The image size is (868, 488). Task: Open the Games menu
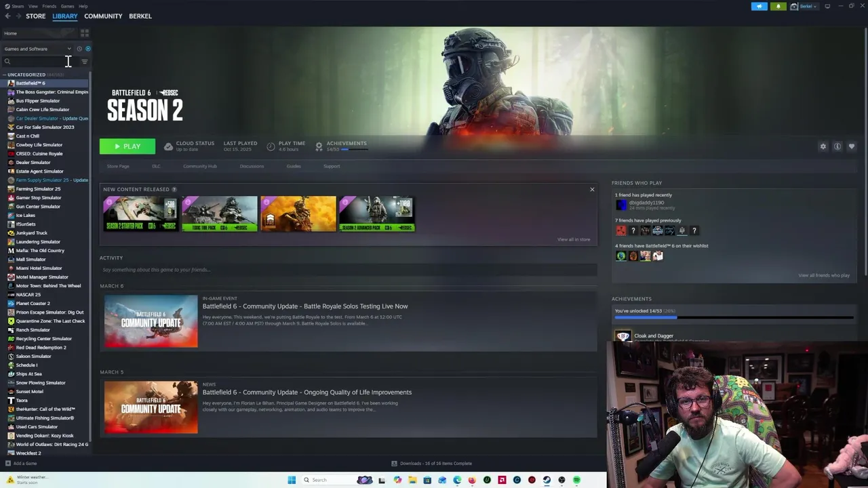coord(67,6)
